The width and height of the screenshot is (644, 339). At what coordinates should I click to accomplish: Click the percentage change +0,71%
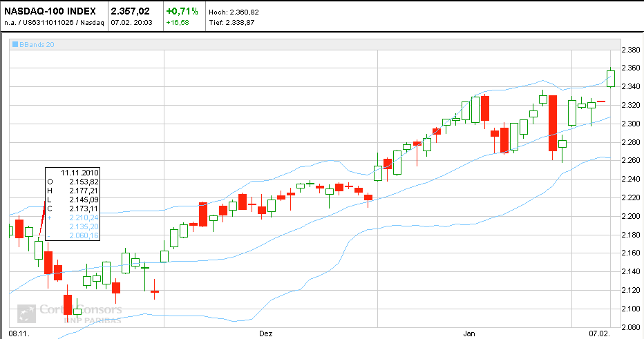[182, 11]
